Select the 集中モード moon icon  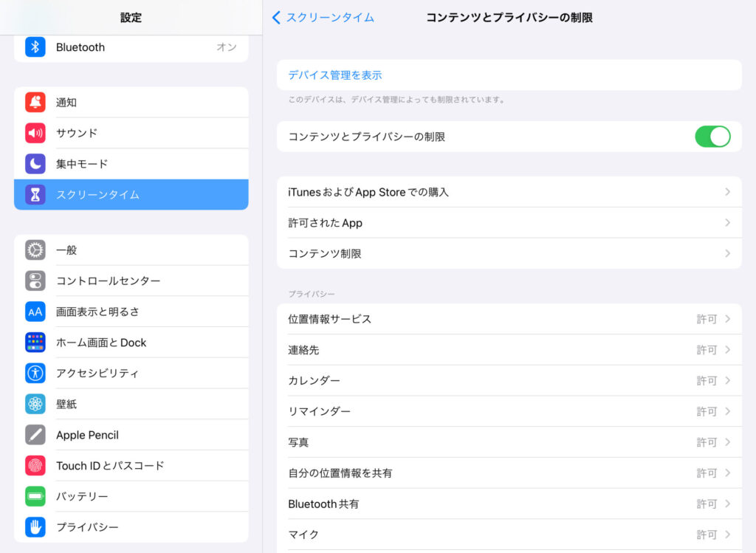(x=35, y=164)
